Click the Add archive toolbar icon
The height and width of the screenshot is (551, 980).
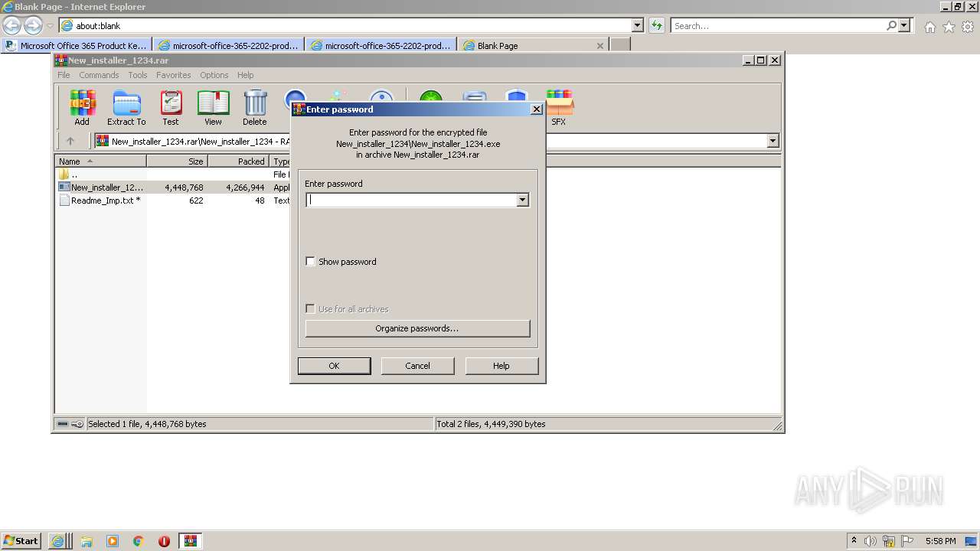82,108
